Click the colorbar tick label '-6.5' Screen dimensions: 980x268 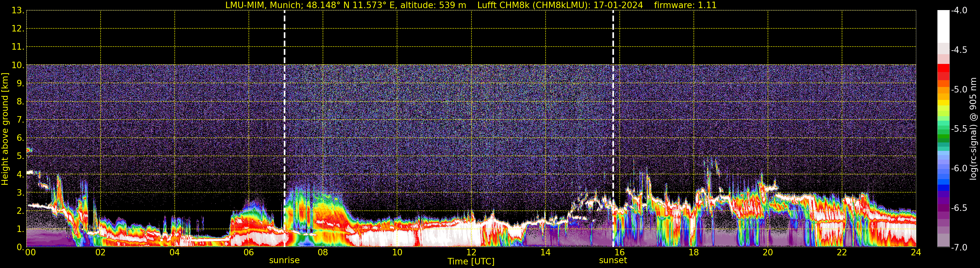[x=959, y=208]
